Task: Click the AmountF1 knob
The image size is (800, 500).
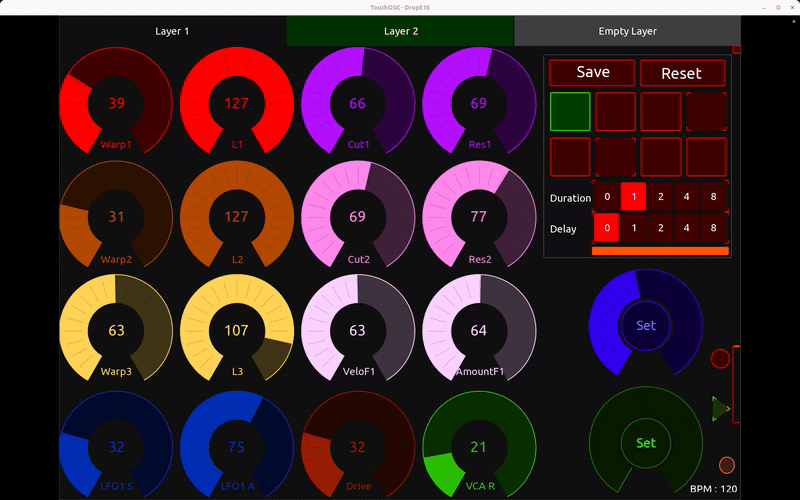Action: point(479,328)
